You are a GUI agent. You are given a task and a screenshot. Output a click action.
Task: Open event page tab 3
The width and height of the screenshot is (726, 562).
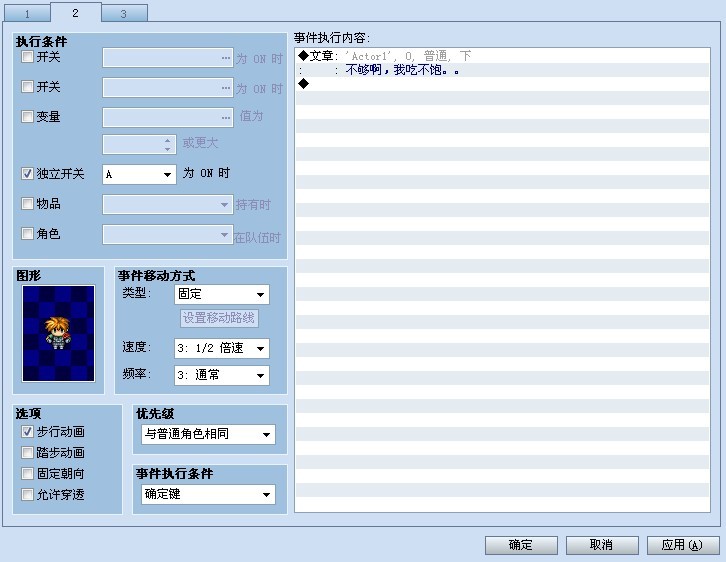click(x=124, y=13)
